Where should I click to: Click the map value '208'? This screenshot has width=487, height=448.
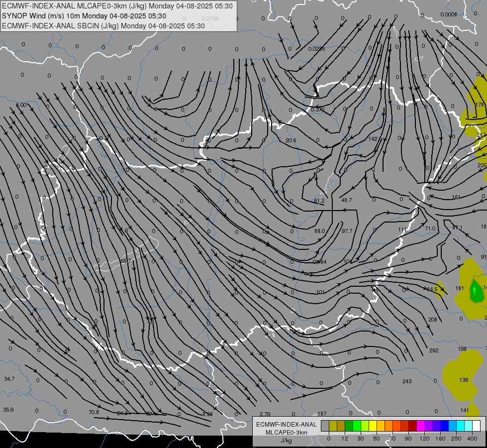coord(433,320)
